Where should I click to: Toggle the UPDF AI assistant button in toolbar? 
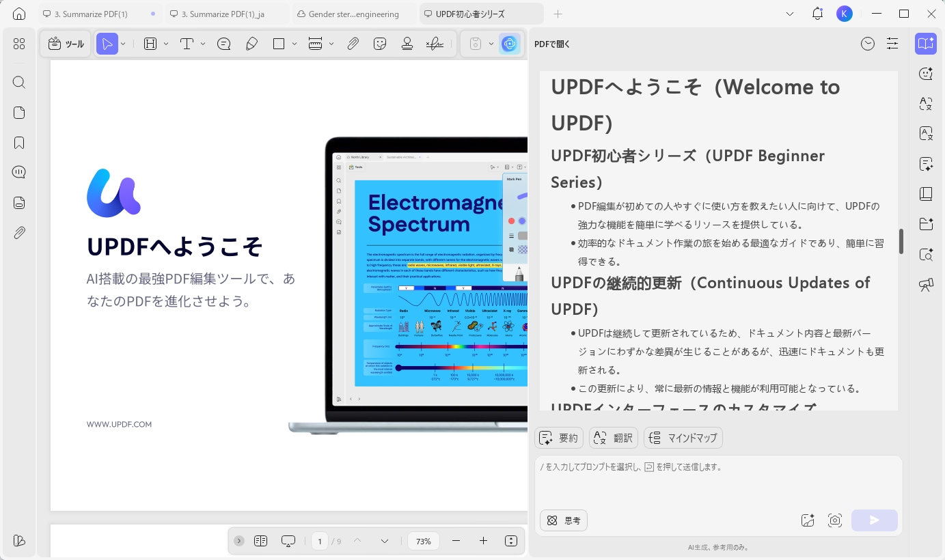tap(509, 44)
